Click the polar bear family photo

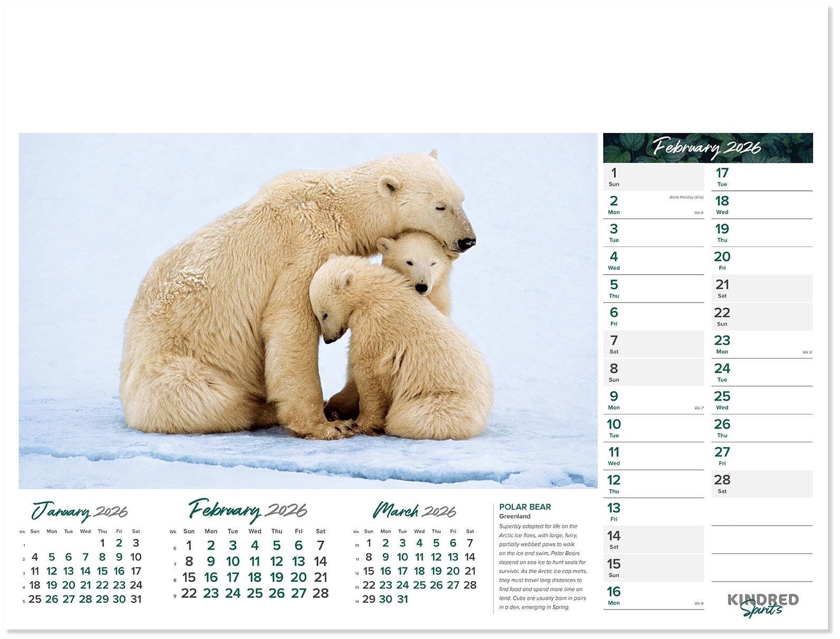click(x=308, y=311)
